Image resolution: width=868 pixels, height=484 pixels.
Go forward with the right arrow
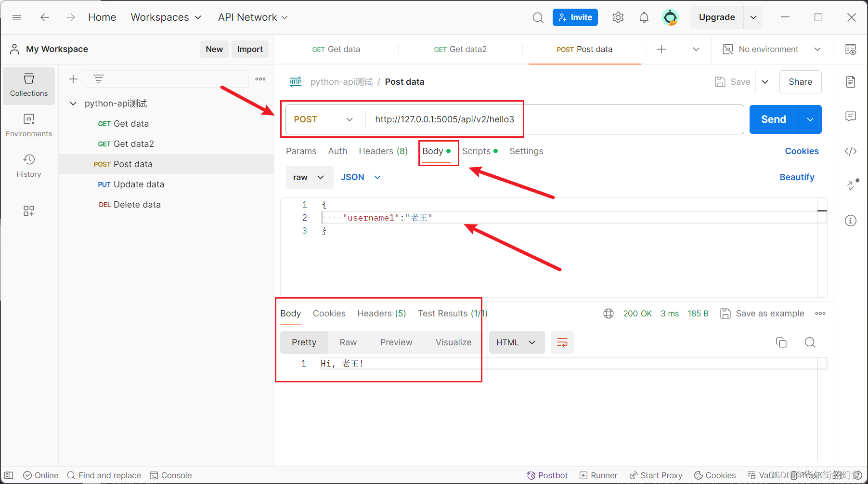71,17
